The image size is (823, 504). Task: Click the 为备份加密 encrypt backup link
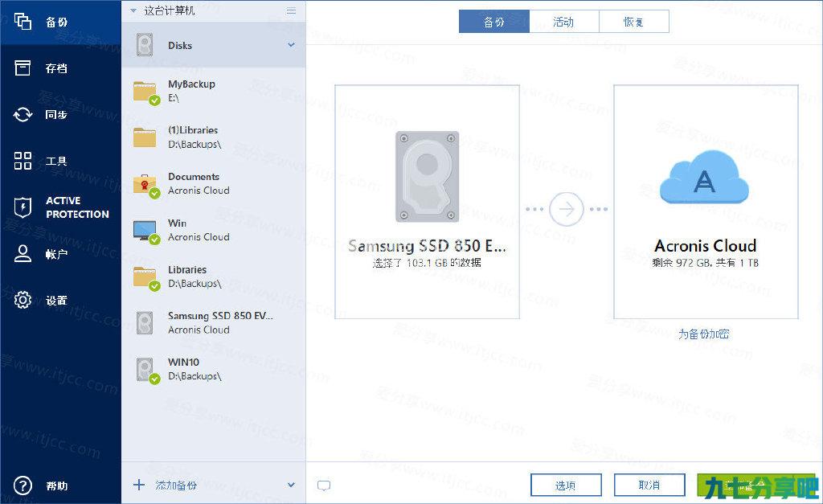point(704,334)
